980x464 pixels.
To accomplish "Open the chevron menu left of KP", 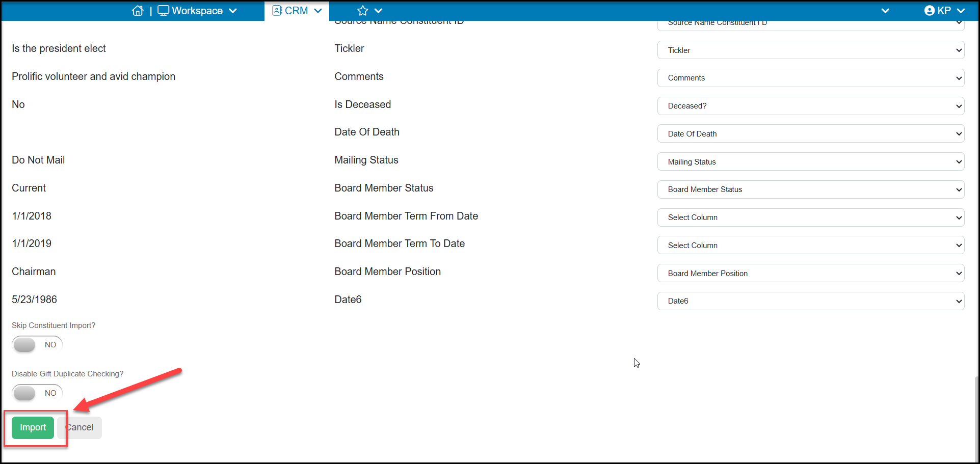I will click(885, 11).
